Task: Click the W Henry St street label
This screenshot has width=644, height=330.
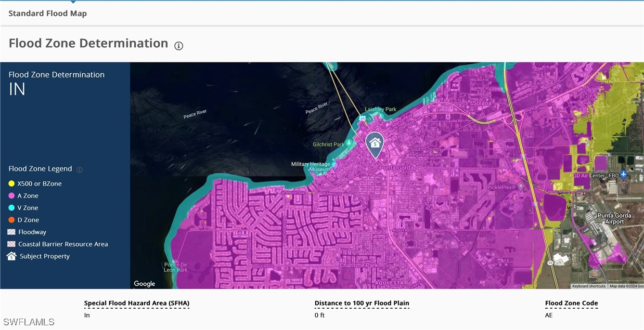Action: pyautogui.click(x=331, y=194)
